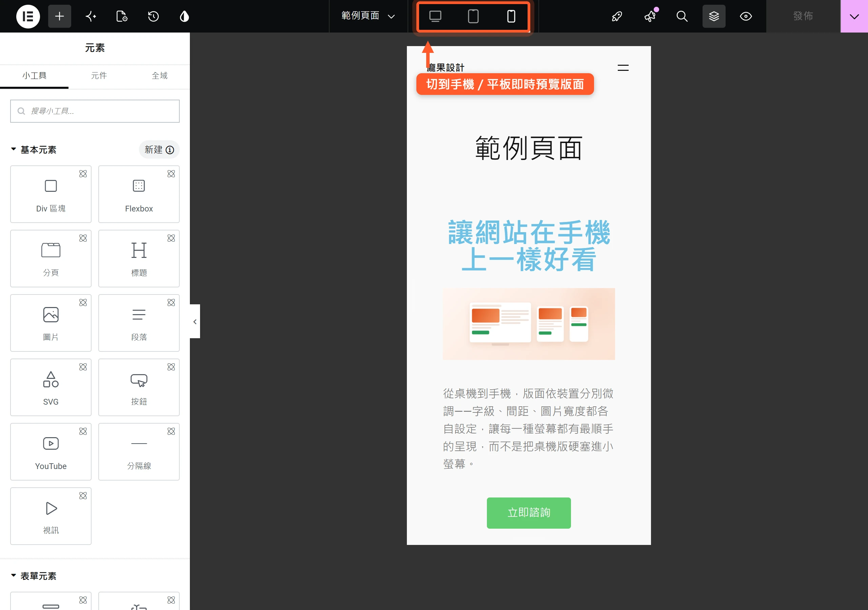Image resolution: width=868 pixels, height=610 pixels.
Task: Collapse the elements panel with arrow handle
Action: point(195,322)
